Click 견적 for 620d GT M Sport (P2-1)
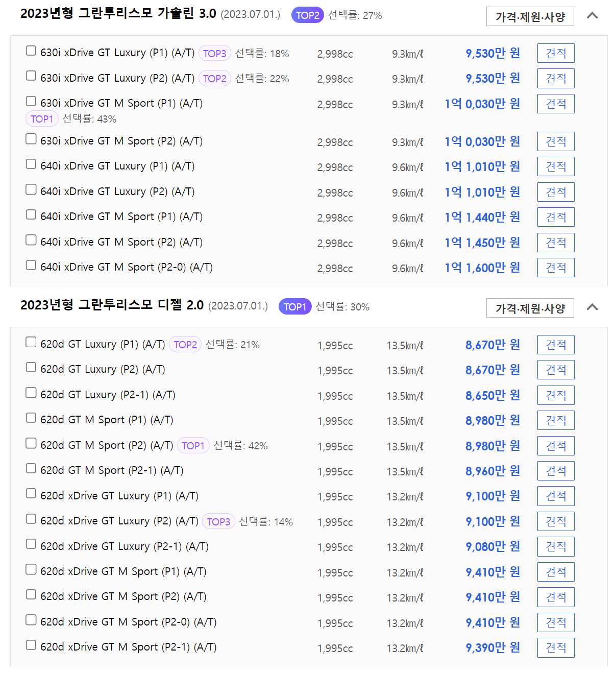The width and height of the screenshot is (616, 673). pyautogui.click(x=556, y=471)
